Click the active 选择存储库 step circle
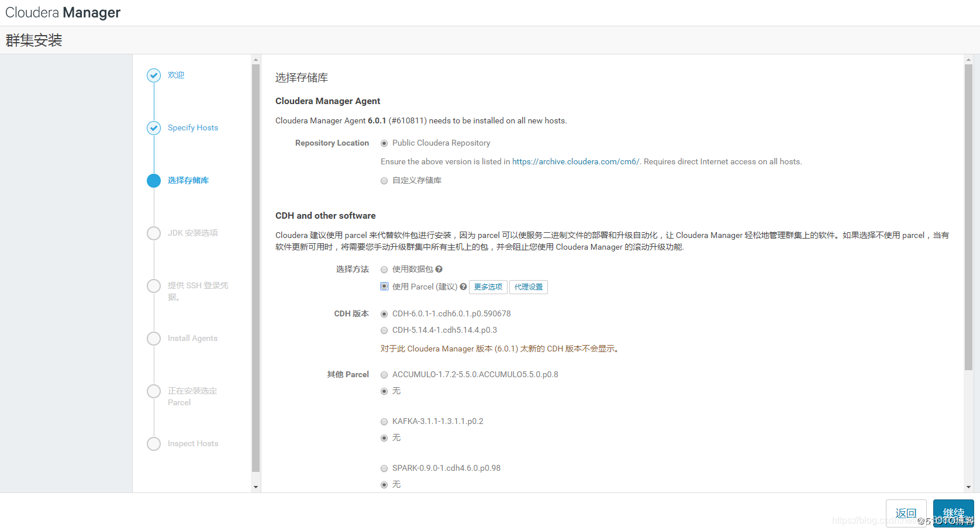The image size is (980, 531). coord(154,181)
